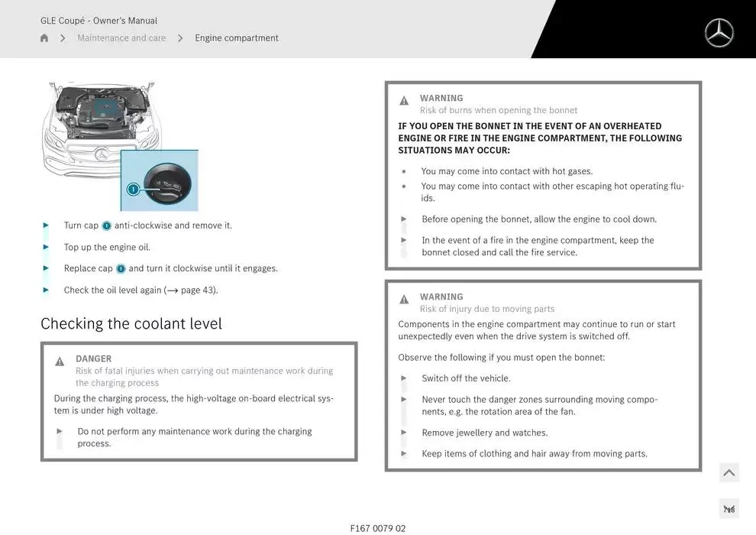Click the page number box at bottom right

729,509
